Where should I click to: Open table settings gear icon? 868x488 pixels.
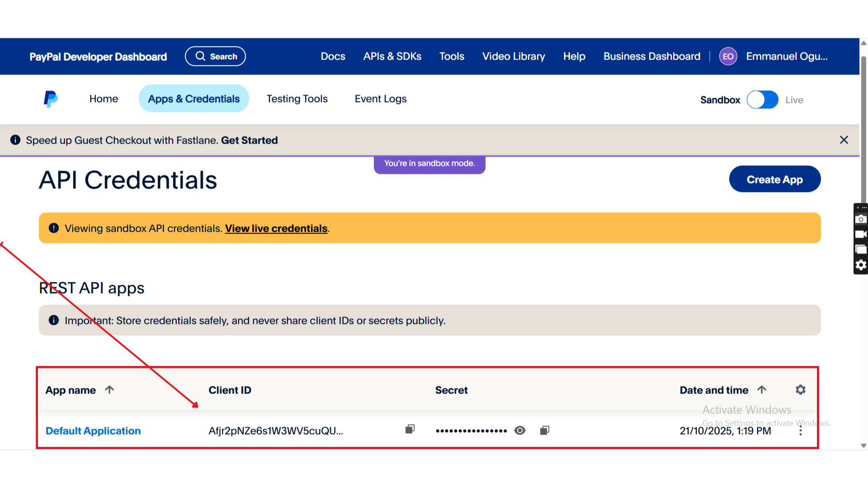[x=801, y=390]
